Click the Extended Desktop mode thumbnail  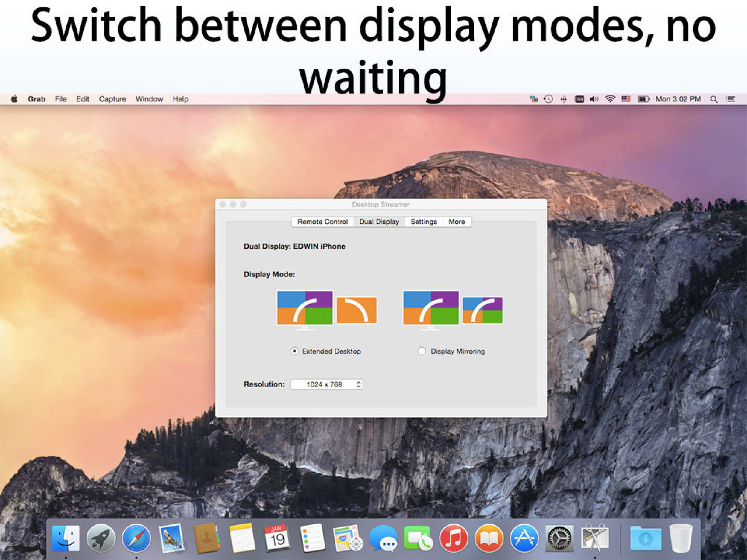coord(326,309)
